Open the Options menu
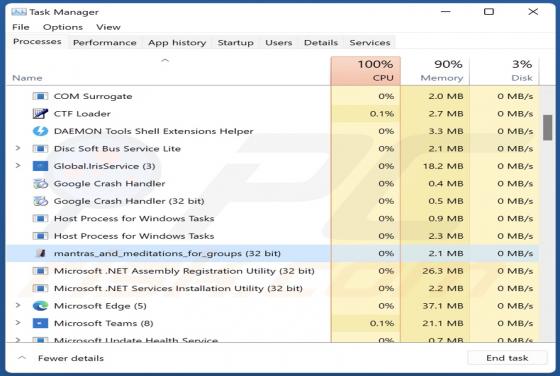This screenshot has width=560, height=376. coord(63,27)
